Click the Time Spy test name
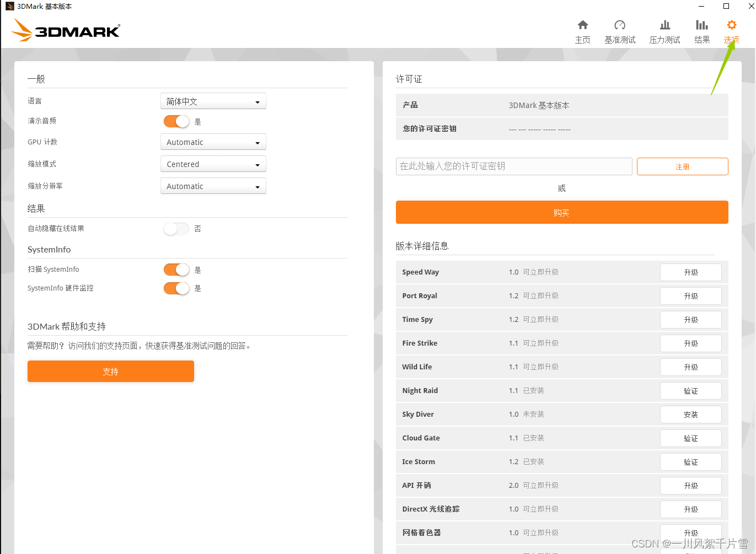The height and width of the screenshot is (554, 756). pos(417,320)
